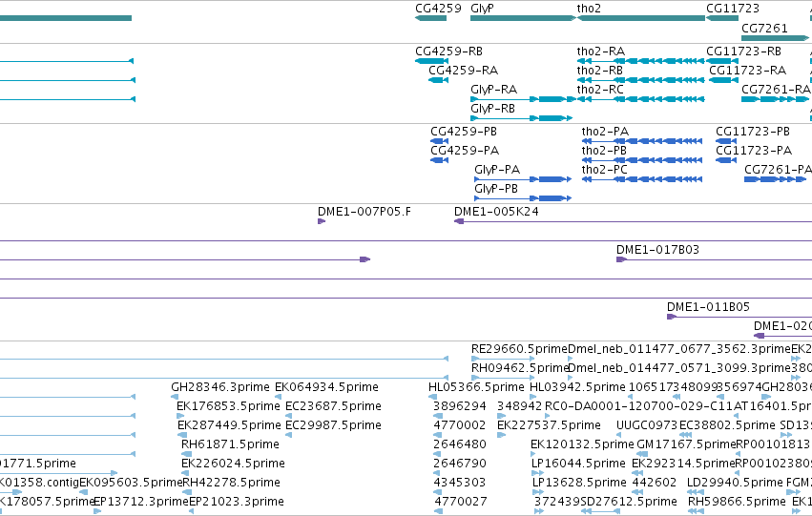The height and width of the screenshot is (516, 812).
Task: Select the tho2-PC protein feature
Action: pyautogui.click(x=642, y=179)
